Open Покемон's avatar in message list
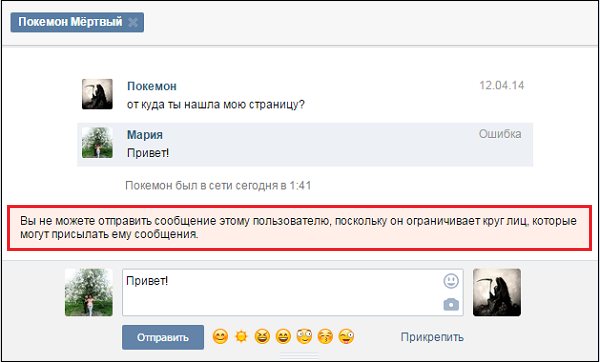The width and height of the screenshot is (600, 362). [97, 94]
